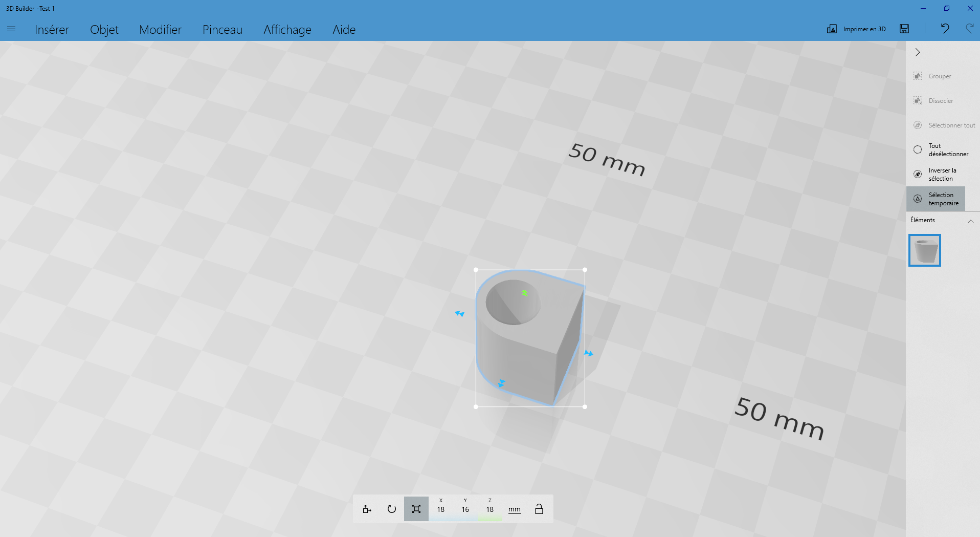Image resolution: width=980 pixels, height=537 pixels.
Task: Open the Insérer menu
Action: (52, 30)
